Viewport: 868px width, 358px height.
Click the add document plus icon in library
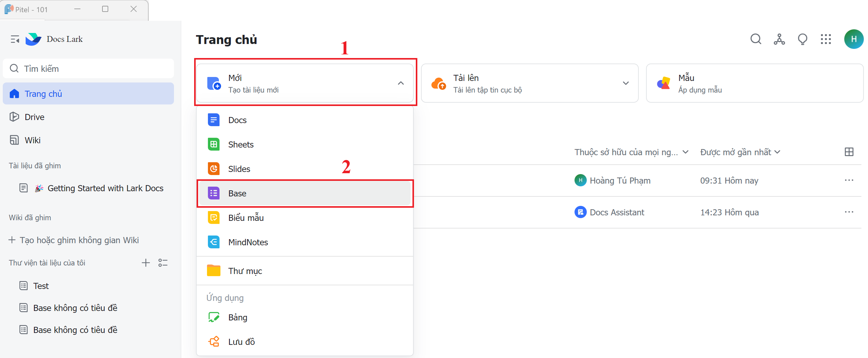click(146, 263)
